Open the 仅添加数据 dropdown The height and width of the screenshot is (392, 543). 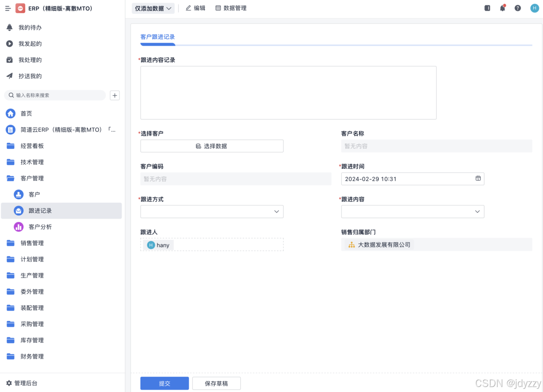(153, 8)
